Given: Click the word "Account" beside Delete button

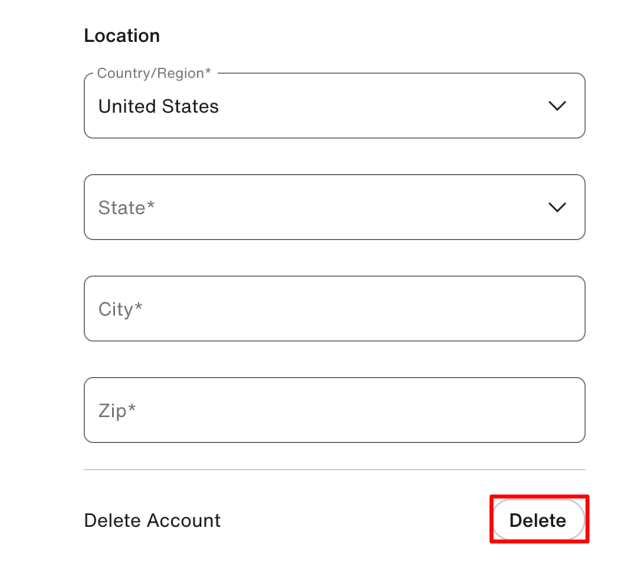Looking at the screenshot, I should tap(184, 520).
